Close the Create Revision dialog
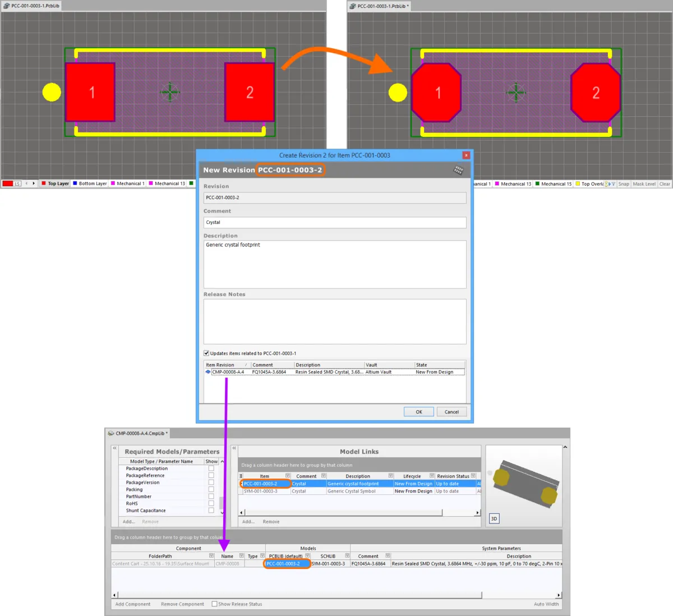Screen dimensions: 673x616 point(466,155)
